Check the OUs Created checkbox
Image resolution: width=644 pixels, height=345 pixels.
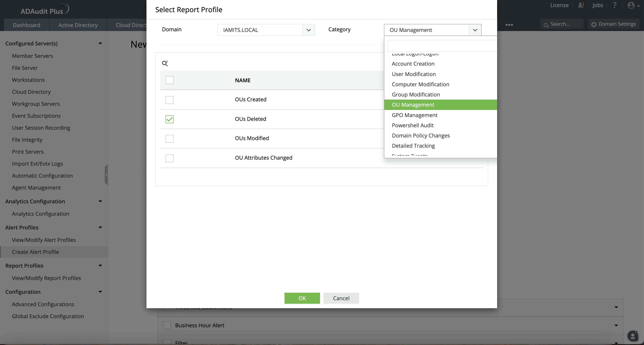pyautogui.click(x=170, y=100)
